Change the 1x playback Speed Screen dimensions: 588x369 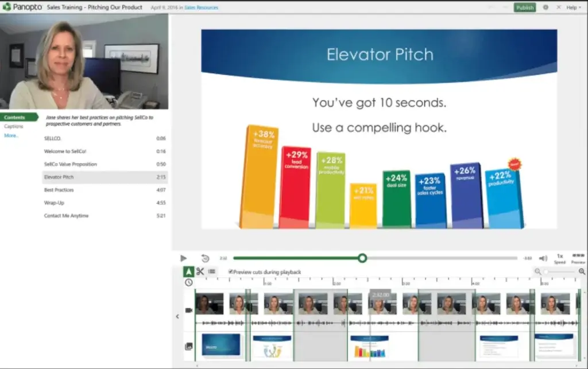coord(559,258)
